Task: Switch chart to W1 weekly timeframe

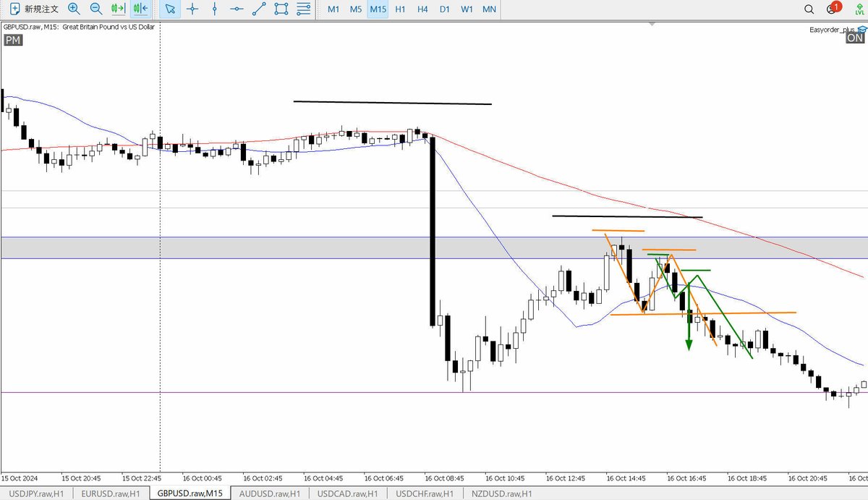Action: coord(467,9)
